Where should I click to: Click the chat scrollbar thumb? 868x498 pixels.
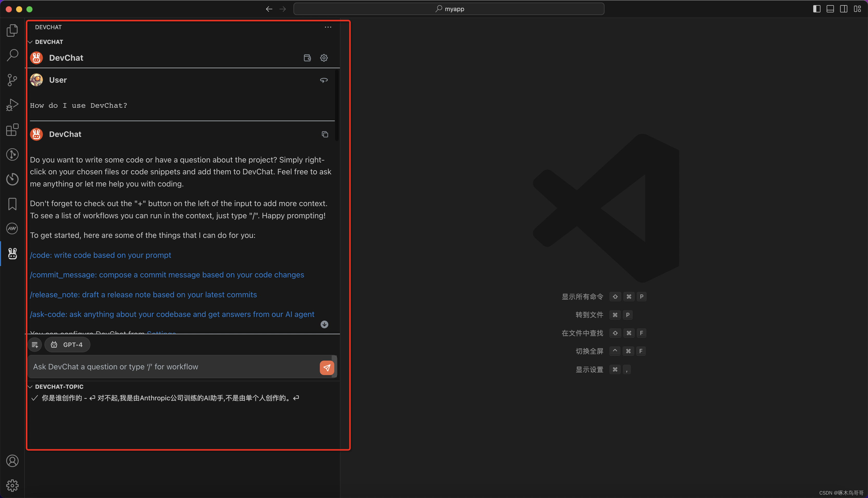pyautogui.click(x=337, y=105)
